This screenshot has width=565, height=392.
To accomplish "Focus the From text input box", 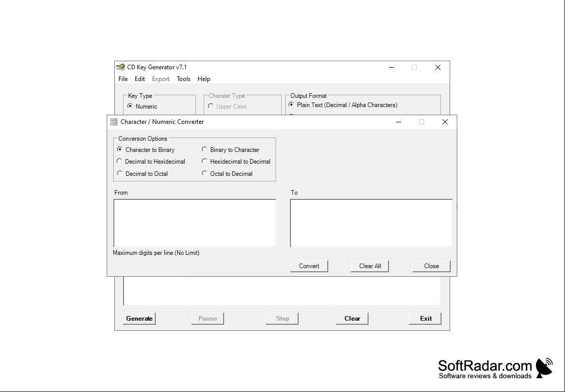I will pos(195,223).
